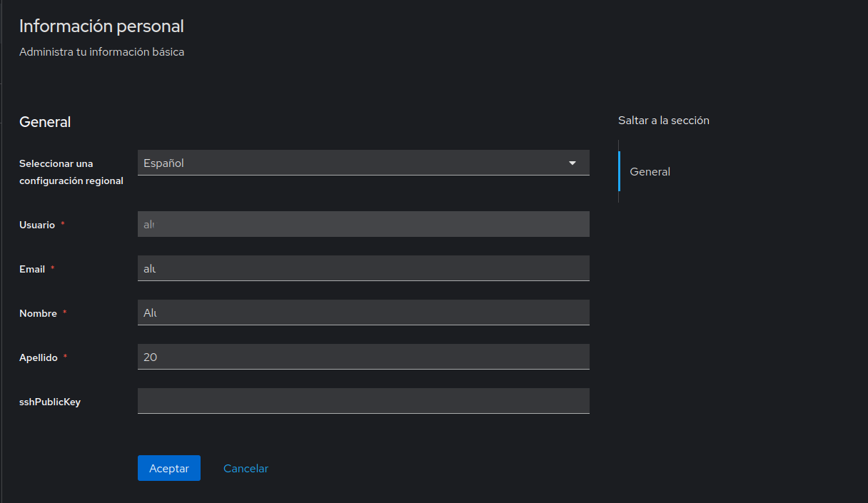Click the Seleccionar una configuración regional label
Image resolution: width=868 pixels, height=503 pixels.
coord(71,172)
